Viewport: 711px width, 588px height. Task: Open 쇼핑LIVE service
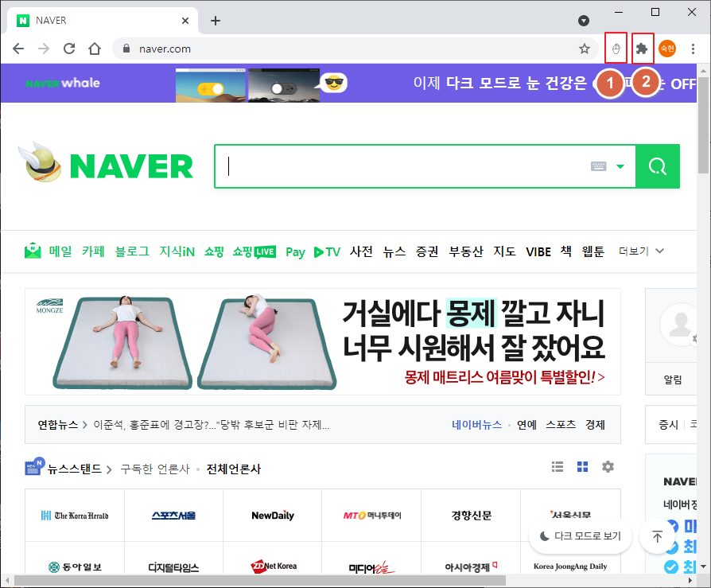254,251
